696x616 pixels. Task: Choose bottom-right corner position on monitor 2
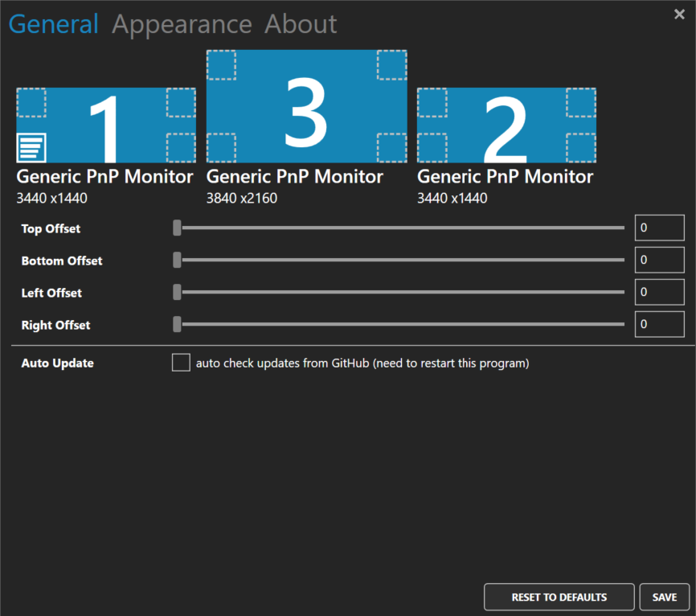[581, 147]
